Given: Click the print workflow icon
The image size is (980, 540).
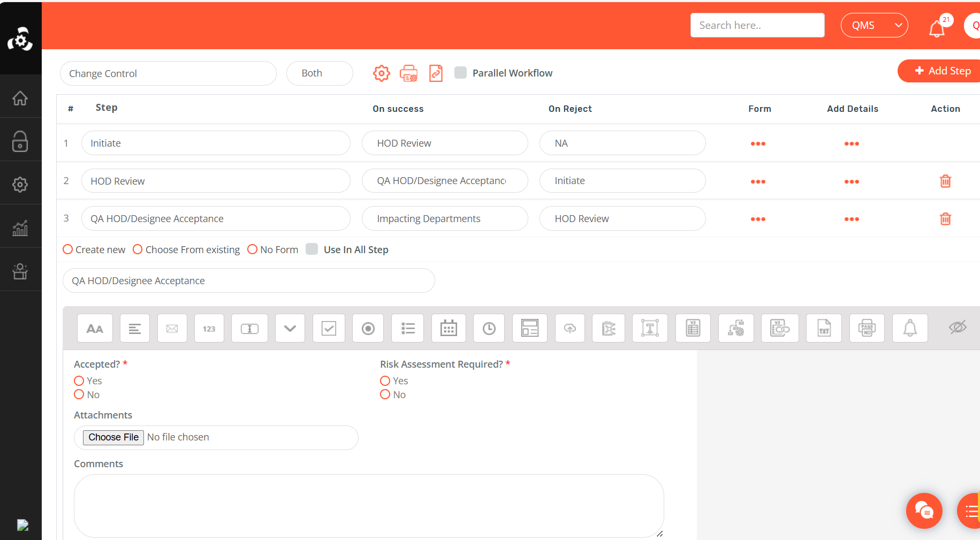Looking at the screenshot, I should pyautogui.click(x=408, y=73).
